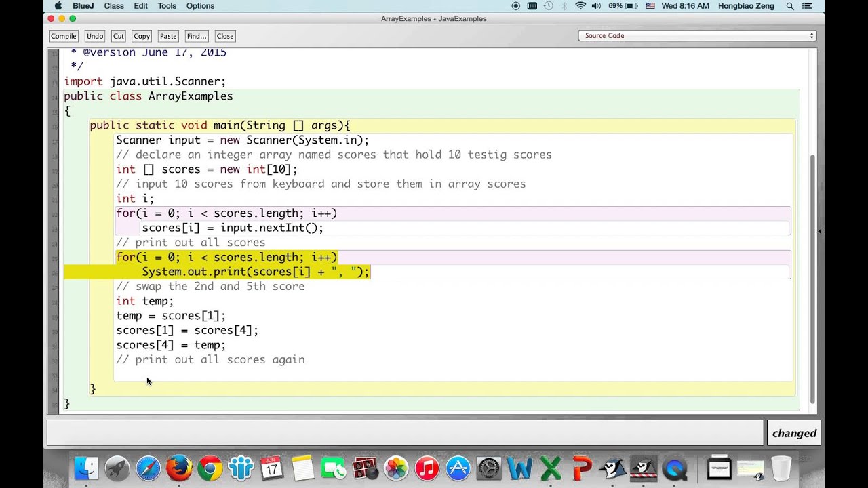Open Spotlight search in menu bar
The width and height of the screenshot is (868, 488).
(x=790, y=6)
